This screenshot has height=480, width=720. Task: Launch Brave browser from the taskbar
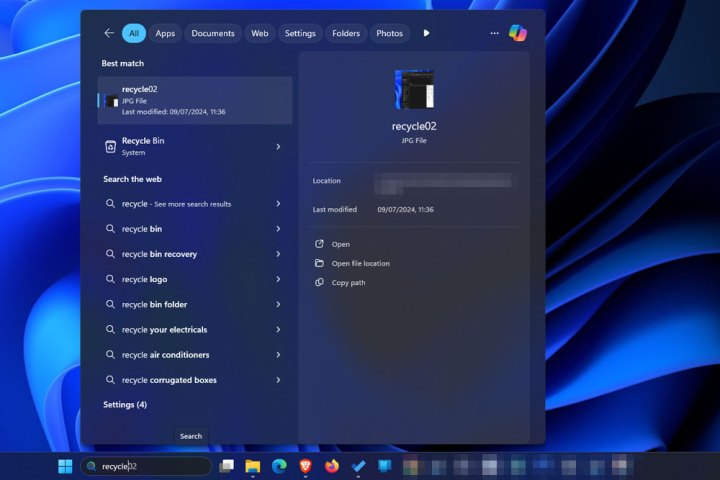[306, 466]
